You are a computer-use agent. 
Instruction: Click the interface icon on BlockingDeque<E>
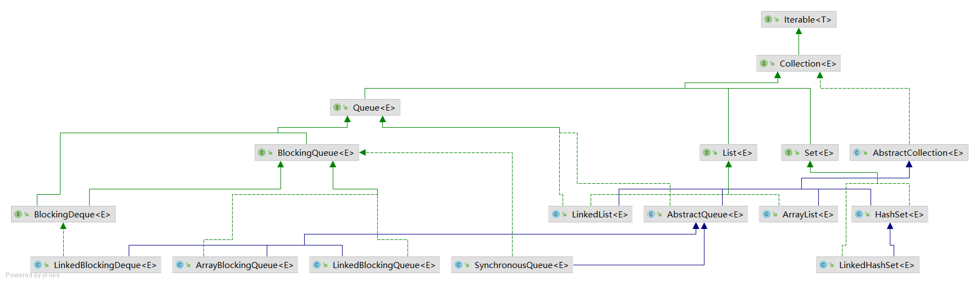18,214
